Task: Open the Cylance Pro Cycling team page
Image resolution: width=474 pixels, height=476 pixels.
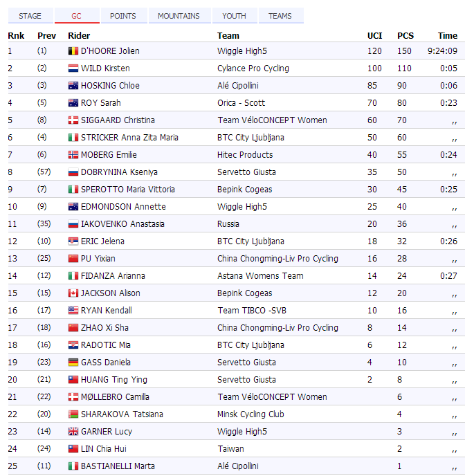Action: point(253,68)
